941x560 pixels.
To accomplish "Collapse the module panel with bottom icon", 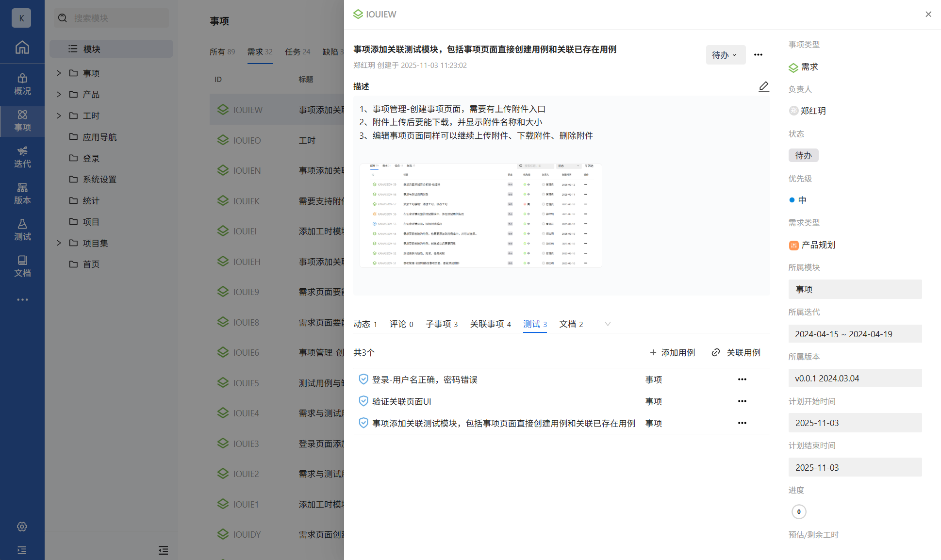I will pos(163,550).
